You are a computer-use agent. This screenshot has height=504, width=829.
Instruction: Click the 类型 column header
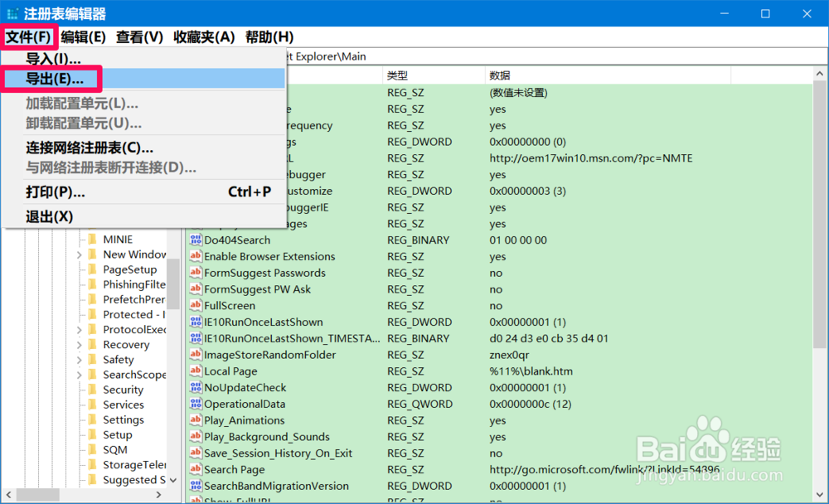433,75
